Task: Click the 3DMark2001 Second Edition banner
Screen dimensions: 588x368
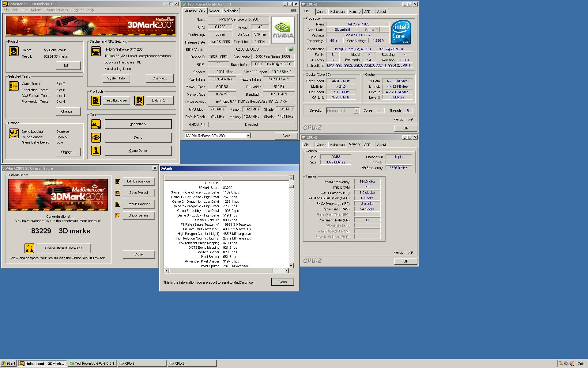Action: point(91,26)
